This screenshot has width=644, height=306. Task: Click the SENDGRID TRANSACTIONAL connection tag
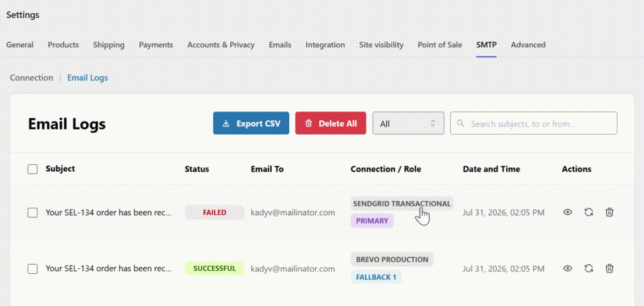(402, 204)
